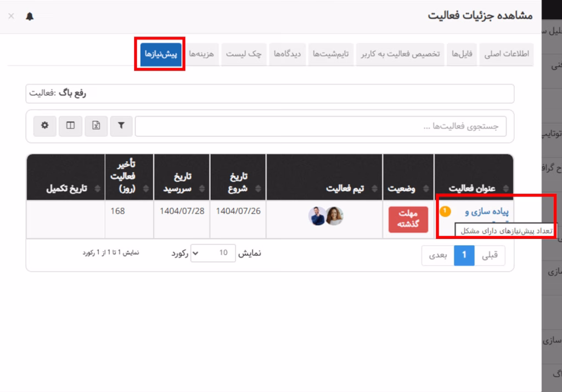
Task: Click a team member avatar in تیم فعالیت
Action: click(317, 217)
